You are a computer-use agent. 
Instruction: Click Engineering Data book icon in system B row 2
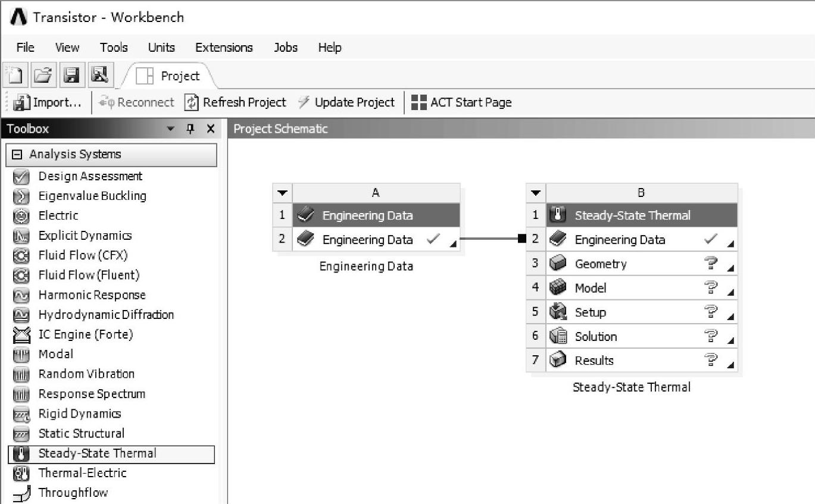(558, 240)
